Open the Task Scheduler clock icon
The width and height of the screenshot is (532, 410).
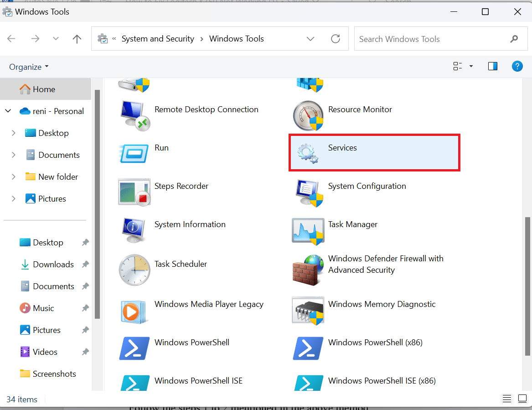coord(134,270)
